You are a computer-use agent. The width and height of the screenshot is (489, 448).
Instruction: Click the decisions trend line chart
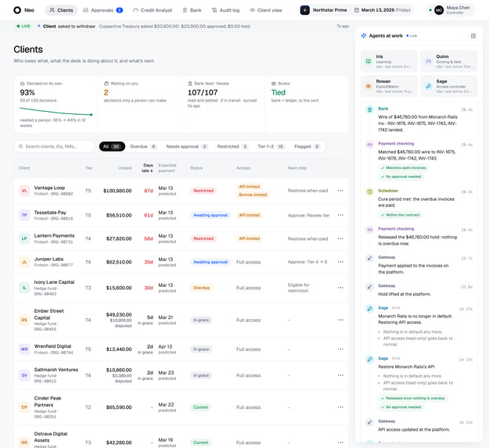[56, 111]
